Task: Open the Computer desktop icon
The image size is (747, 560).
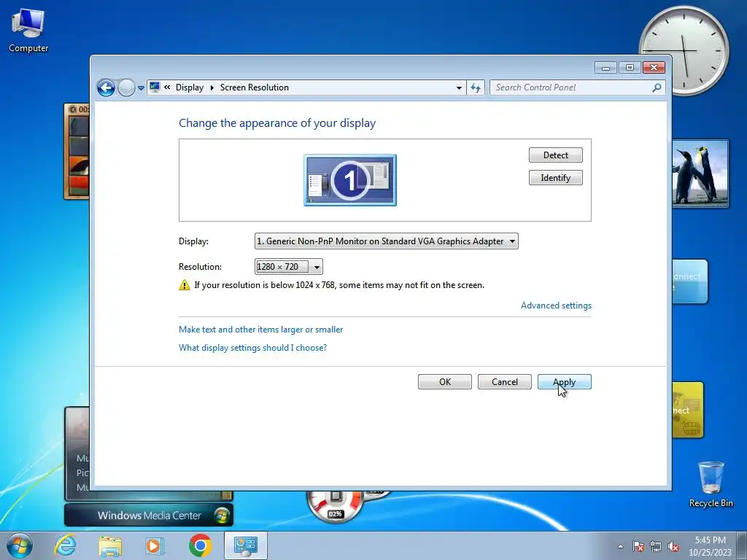Action: 28,31
